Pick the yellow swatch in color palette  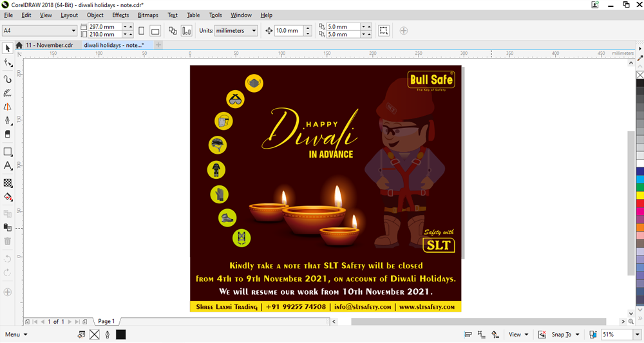point(640,195)
